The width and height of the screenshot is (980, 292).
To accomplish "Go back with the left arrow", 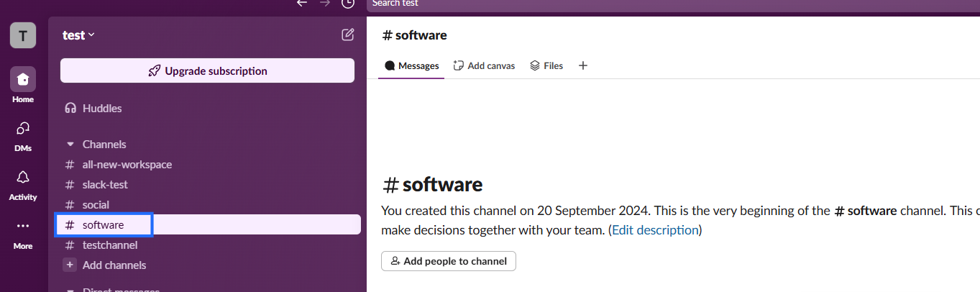I will 302,3.
